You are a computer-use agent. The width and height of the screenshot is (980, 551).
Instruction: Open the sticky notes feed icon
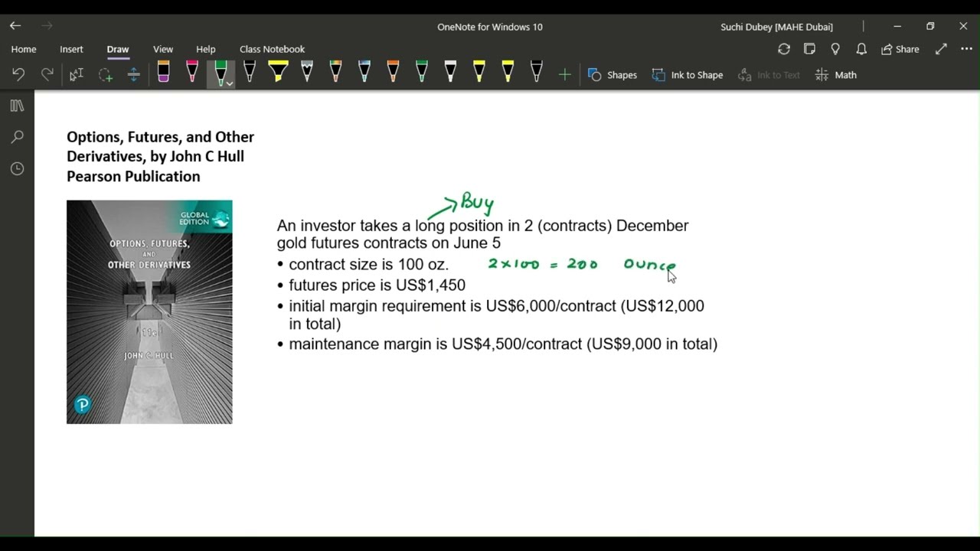pyautogui.click(x=809, y=49)
